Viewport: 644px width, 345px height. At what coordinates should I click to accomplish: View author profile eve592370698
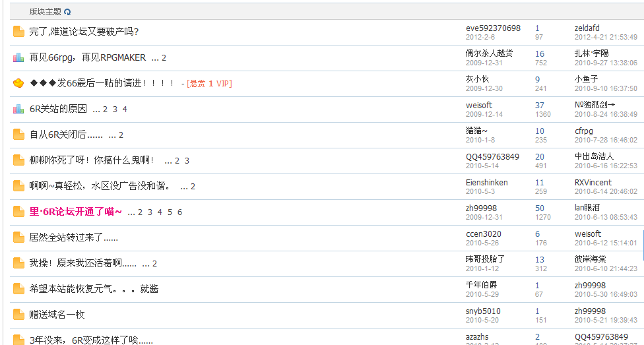tap(493, 28)
